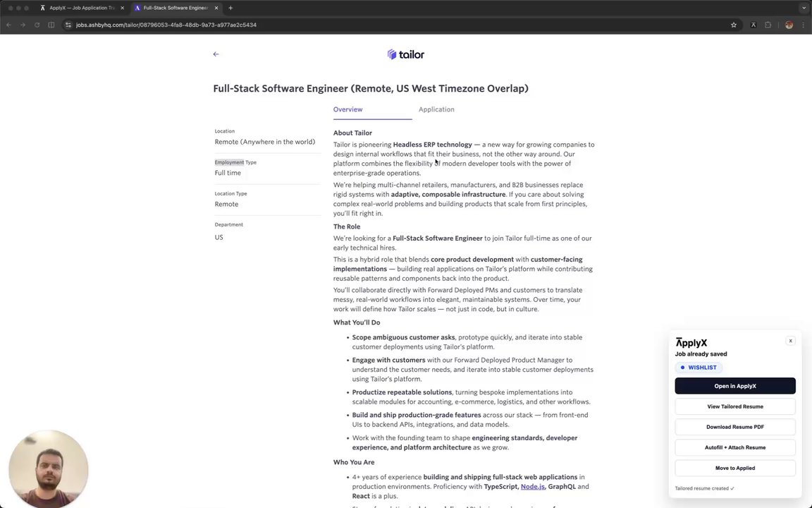Viewport: 812px width, 508px height.
Task: Close the ApplyX popup panel
Action: 790,341
